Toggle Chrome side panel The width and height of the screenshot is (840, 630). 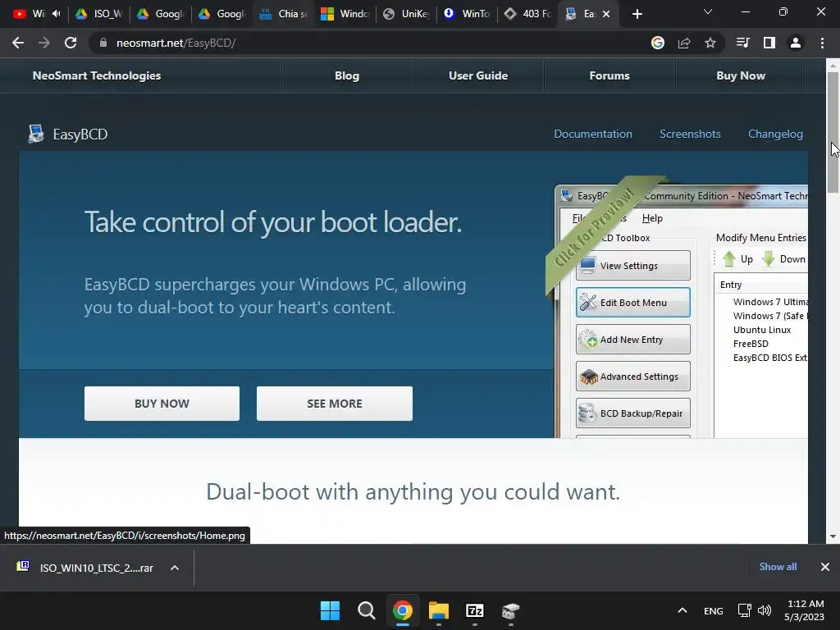point(769,43)
